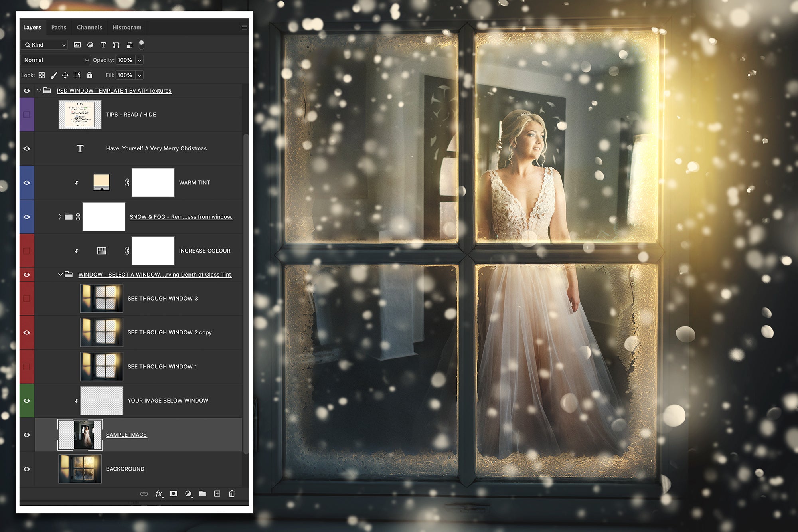The image size is (798, 532).
Task: Open the Paths tab
Action: click(59, 27)
